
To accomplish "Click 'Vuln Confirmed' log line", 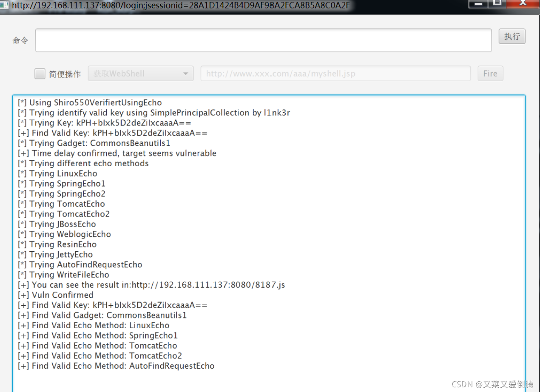I will click(x=55, y=295).
